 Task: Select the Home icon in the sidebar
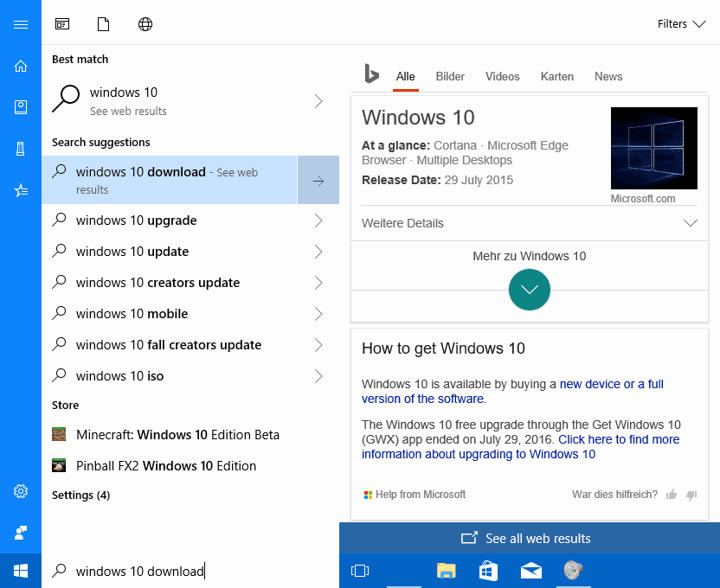[21, 66]
